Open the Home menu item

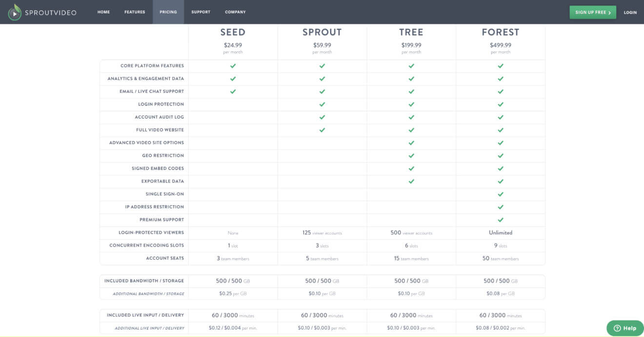[x=103, y=12]
